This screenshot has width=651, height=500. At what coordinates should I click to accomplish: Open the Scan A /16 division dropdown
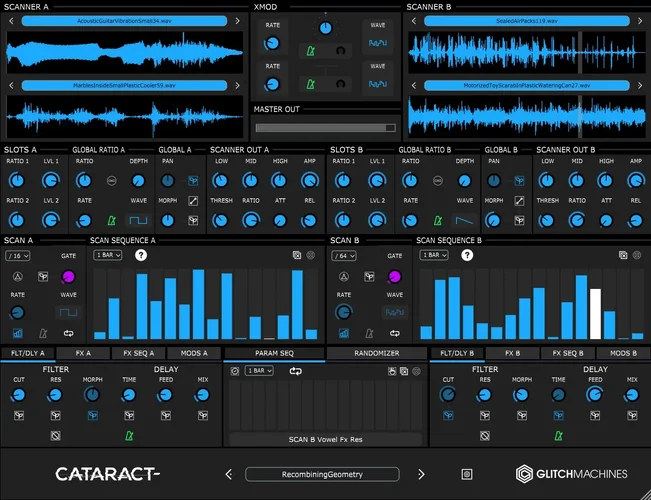pyautogui.click(x=19, y=256)
